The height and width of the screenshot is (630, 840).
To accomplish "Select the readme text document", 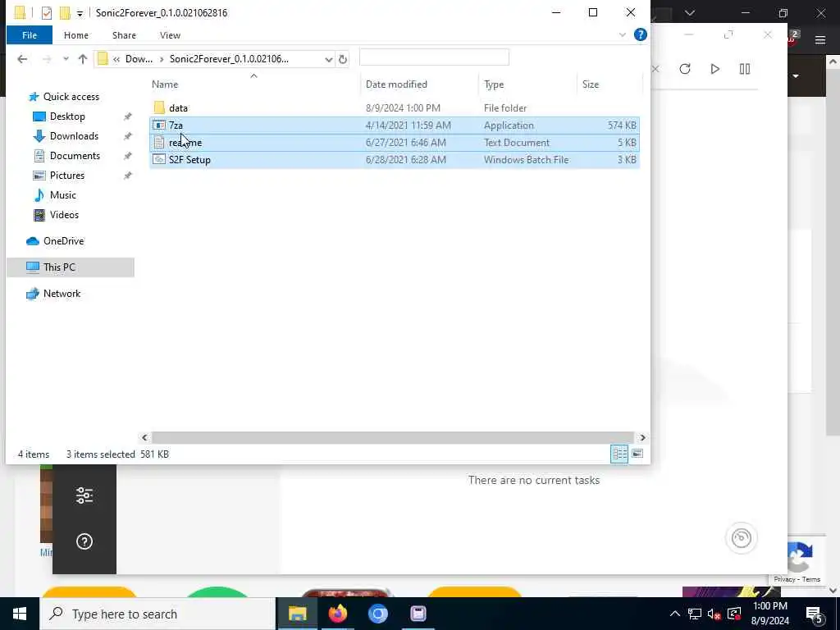I will 395,143.
